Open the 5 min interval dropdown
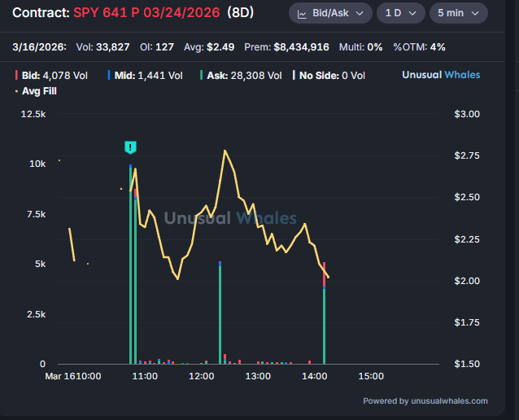 tap(459, 13)
